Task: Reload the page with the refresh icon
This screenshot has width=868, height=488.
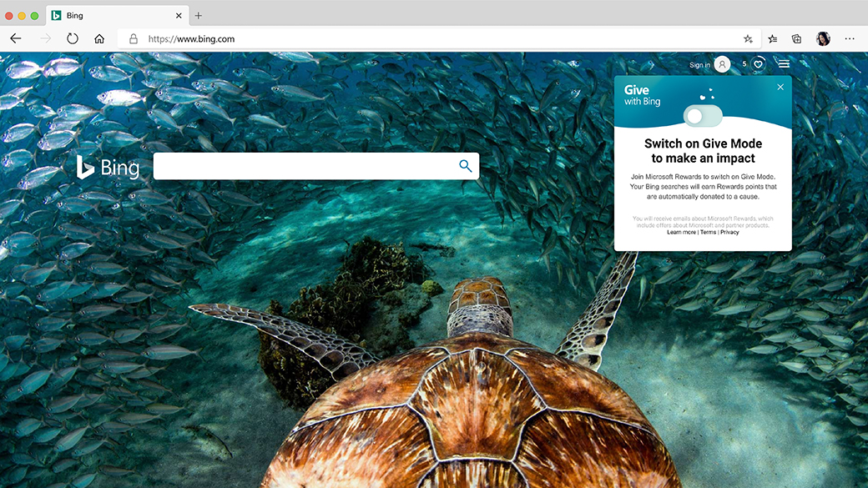Action: click(x=73, y=38)
